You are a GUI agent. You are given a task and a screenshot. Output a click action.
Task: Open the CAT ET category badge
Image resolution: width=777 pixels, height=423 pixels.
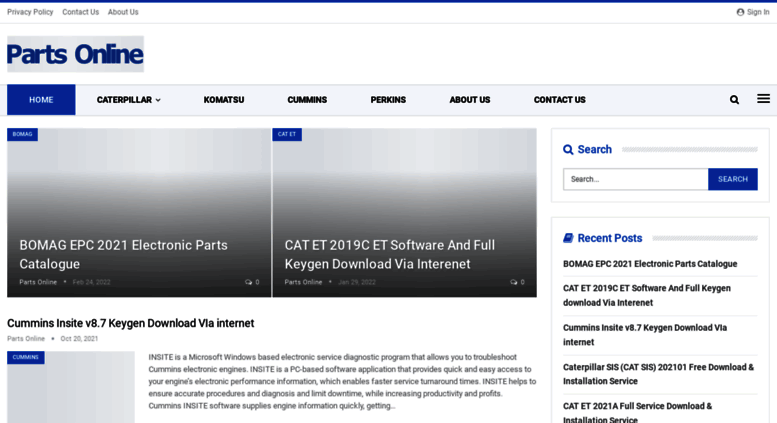coord(287,134)
